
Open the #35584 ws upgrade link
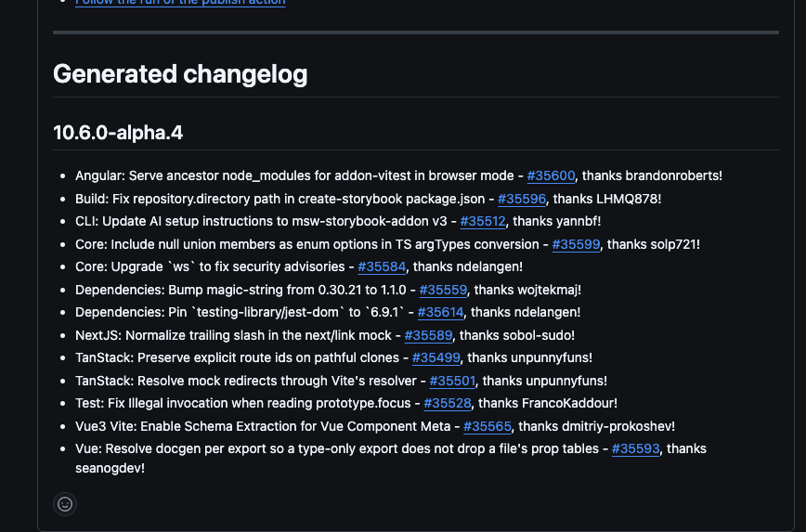coord(382,266)
